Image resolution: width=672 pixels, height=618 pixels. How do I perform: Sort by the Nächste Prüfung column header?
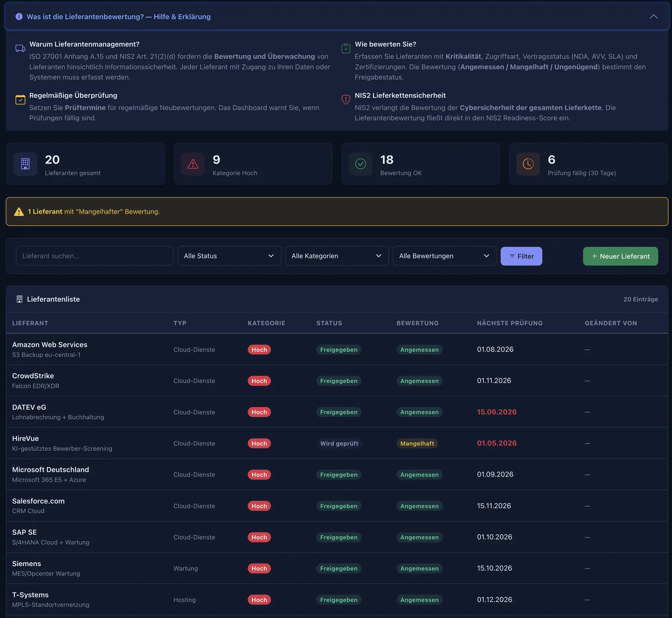coord(509,323)
